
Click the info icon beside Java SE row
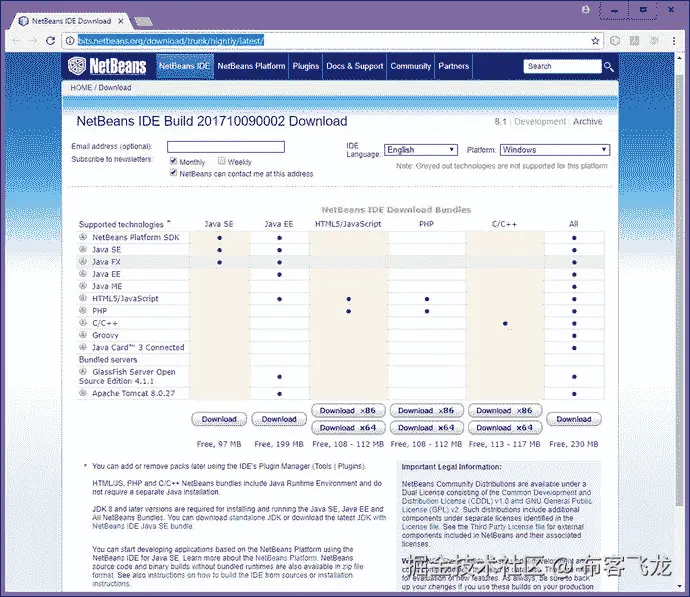[x=83, y=249]
